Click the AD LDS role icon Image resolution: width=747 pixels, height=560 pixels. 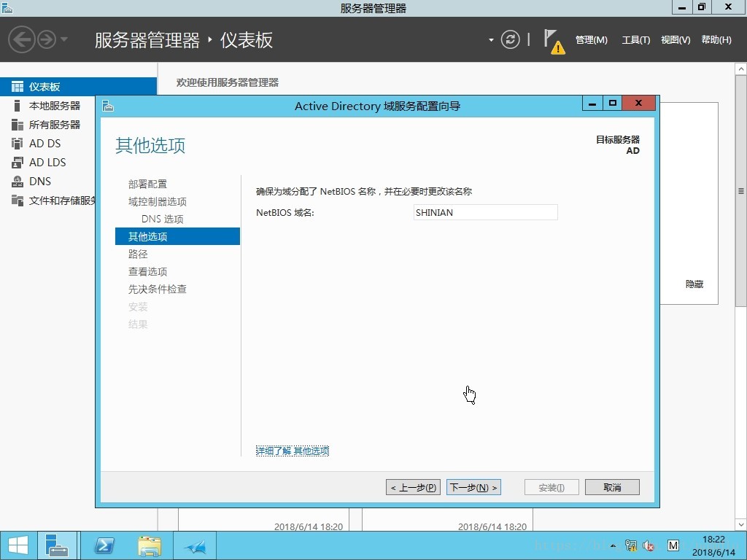(18, 163)
